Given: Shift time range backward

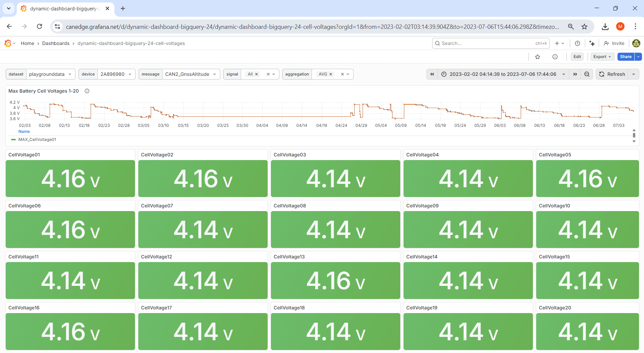Looking at the screenshot, I should [x=432, y=74].
